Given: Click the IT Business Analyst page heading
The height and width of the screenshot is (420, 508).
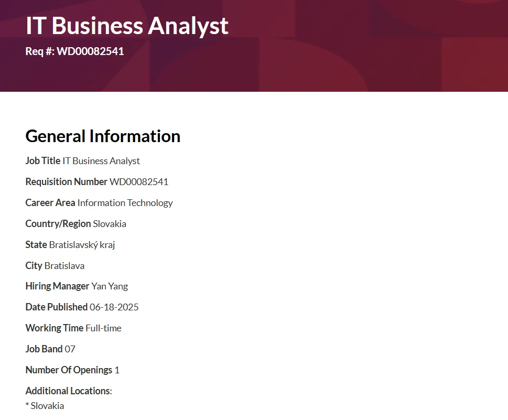Looking at the screenshot, I should 127,26.
